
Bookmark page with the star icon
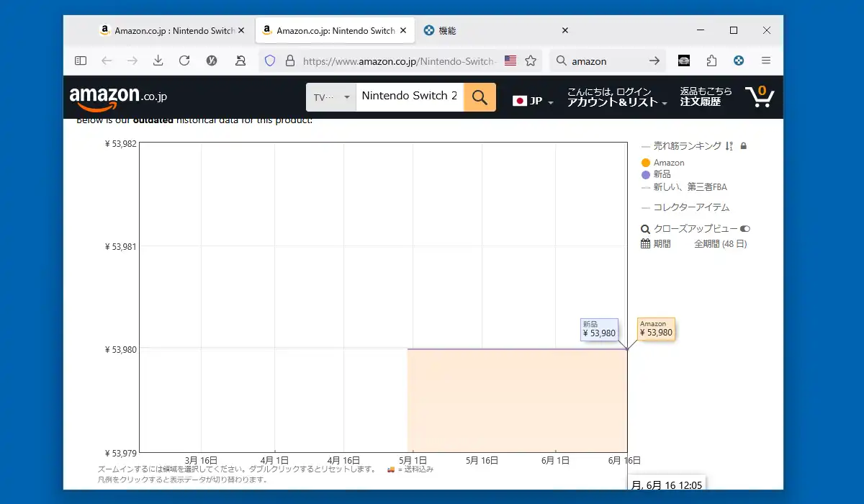pyautogui.click(x=531, y=61)
